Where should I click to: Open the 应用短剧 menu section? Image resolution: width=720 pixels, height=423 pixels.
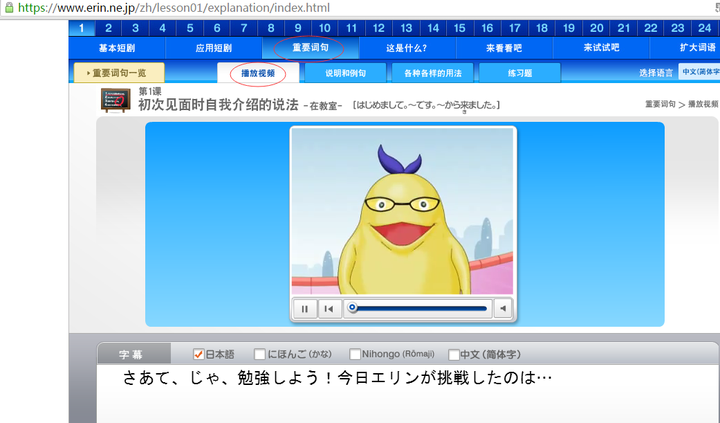(x=214, y=48)
